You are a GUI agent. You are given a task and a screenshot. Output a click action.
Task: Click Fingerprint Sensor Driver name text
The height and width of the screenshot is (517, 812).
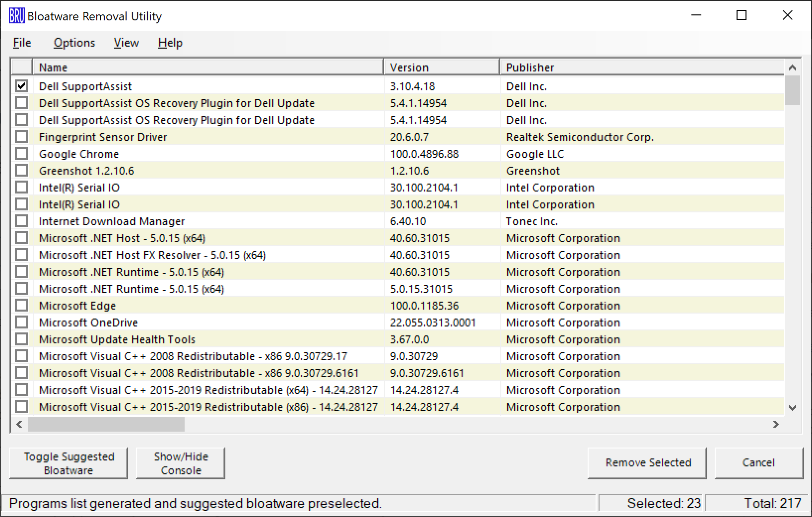[x=103, y=137]
